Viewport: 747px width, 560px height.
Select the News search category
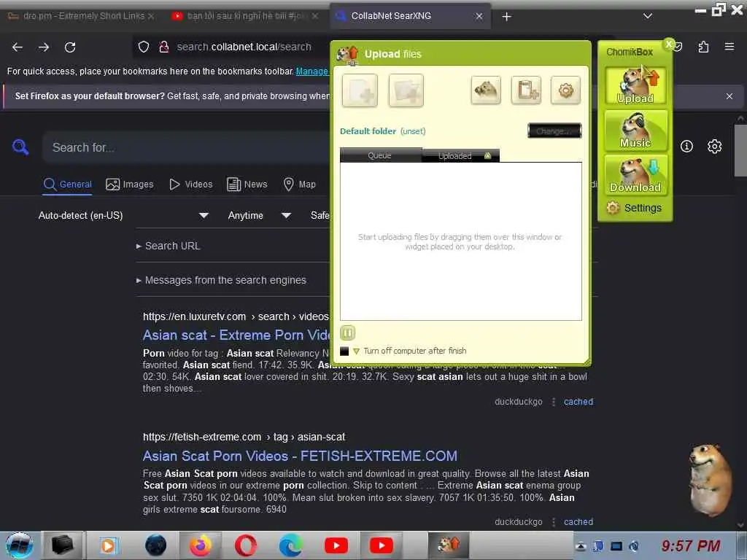[247, 184]
